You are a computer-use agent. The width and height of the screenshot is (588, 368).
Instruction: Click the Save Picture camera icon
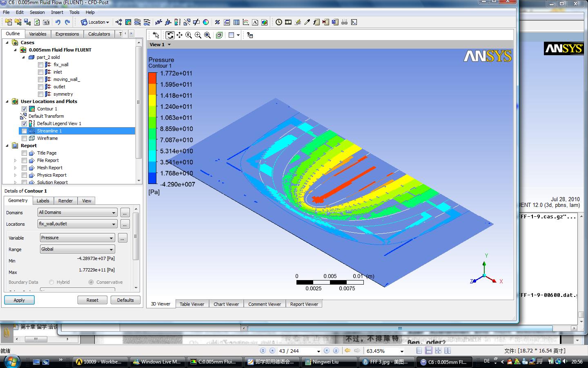pos(46,22)
